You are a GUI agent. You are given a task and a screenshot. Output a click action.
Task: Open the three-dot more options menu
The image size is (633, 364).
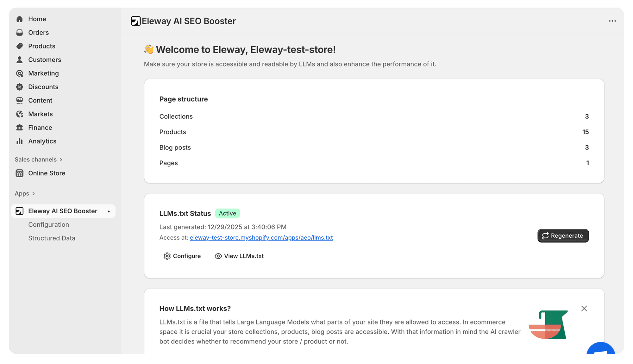coord(612,21)
